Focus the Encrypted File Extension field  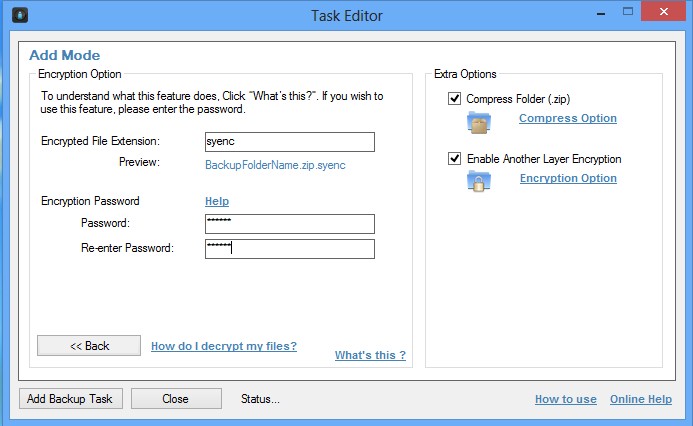click(x=289, y=142)
